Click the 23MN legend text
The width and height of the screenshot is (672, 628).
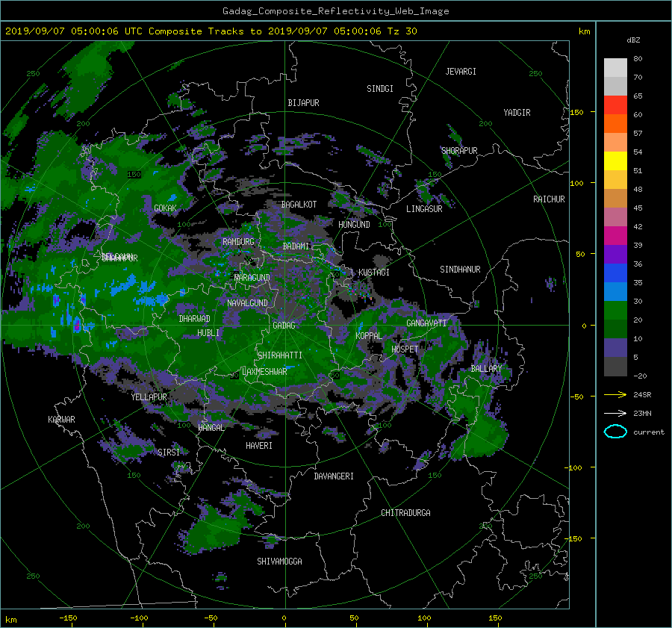click(642, 414)
